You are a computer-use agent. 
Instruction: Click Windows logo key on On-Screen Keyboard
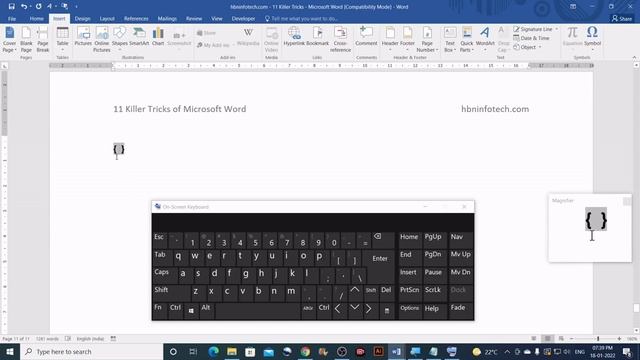[x=191, y=311]
